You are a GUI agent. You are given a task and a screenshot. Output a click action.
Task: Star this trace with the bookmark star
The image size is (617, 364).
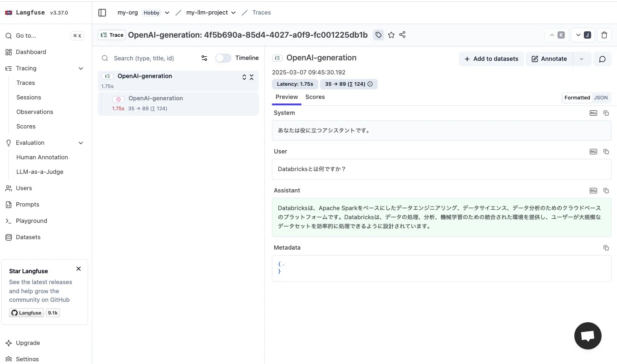pos(391,35)
